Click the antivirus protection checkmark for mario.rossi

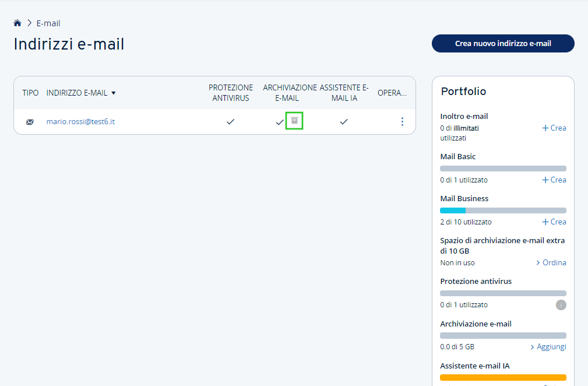click(x=231, y=121)
